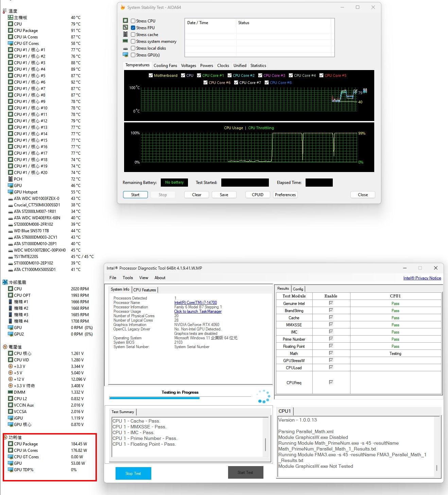Click the GPU Hotspot sensor icon
This screenshot has width=448, height=495.
point(10,192)
